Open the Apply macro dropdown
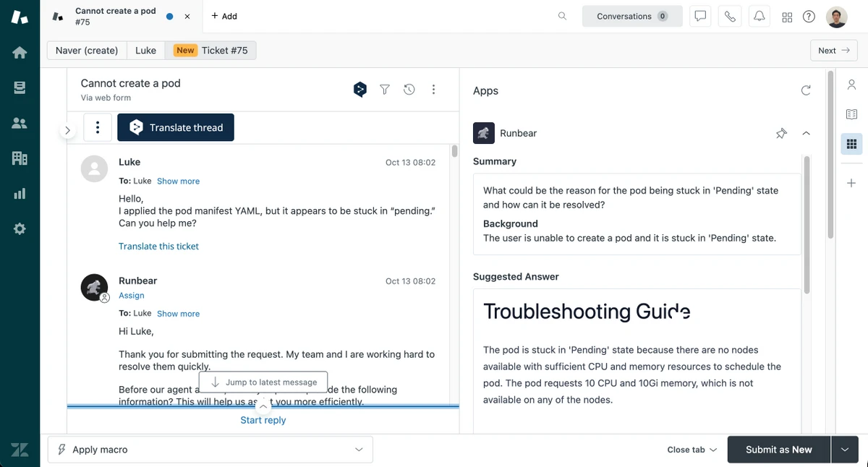 (210, 450)
